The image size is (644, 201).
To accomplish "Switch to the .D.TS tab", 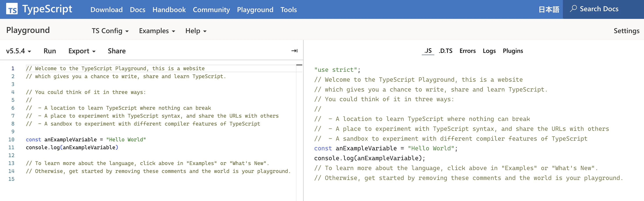I will [x=445, y=51].
